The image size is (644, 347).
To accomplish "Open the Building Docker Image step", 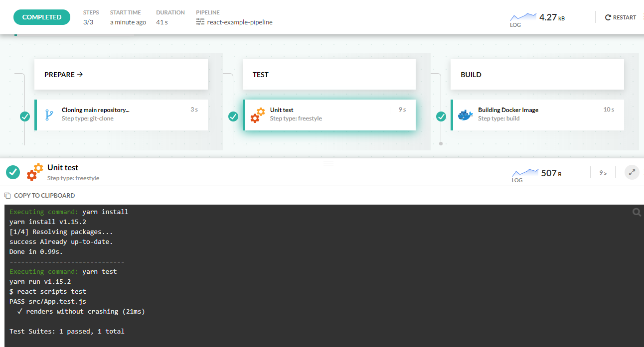I will [537, 115].
